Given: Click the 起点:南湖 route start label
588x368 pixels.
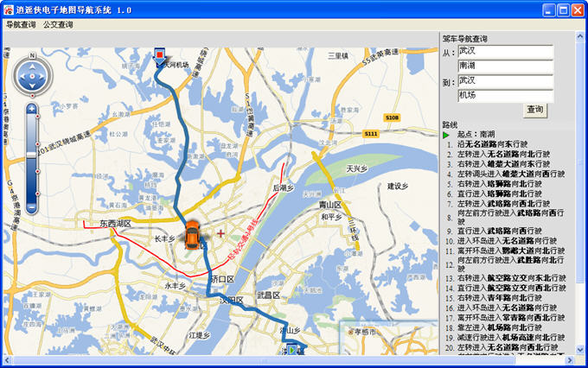Looking at the screenshot, I should click(476, 134).
